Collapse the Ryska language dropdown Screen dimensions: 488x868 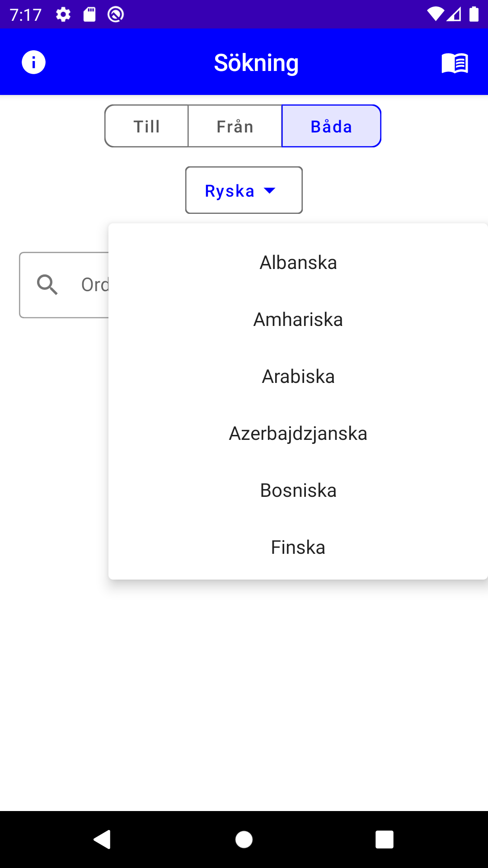230,191
